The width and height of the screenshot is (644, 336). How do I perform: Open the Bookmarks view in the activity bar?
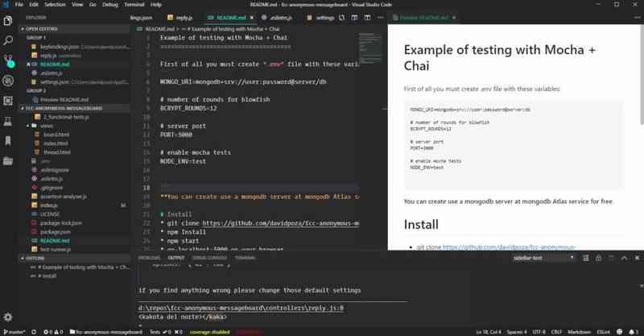pyautogui.click(x=8, y=141)
